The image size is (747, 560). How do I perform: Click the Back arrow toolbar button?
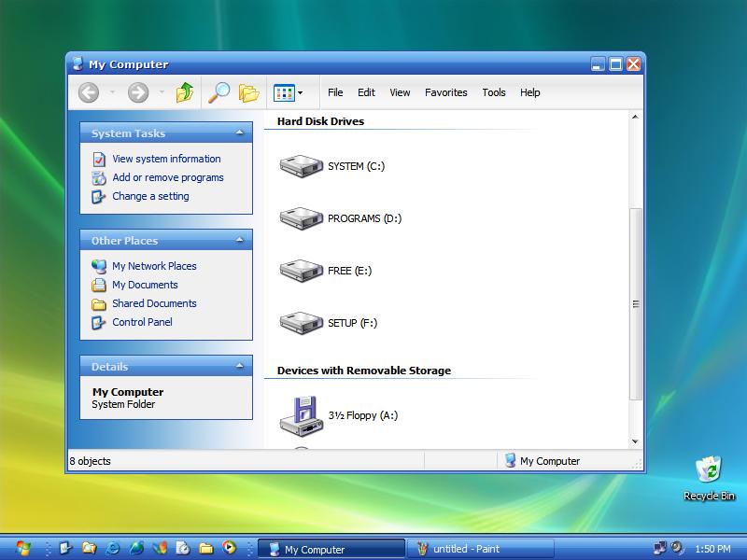tap(89, 92)
